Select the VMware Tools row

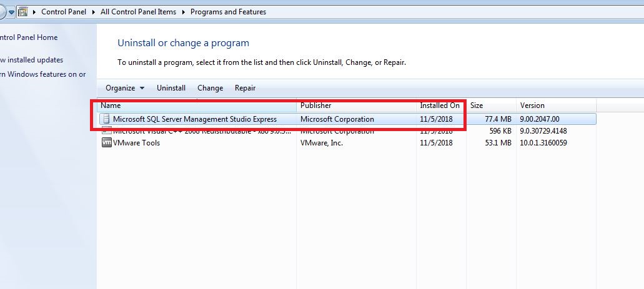[x=347, y=143]
